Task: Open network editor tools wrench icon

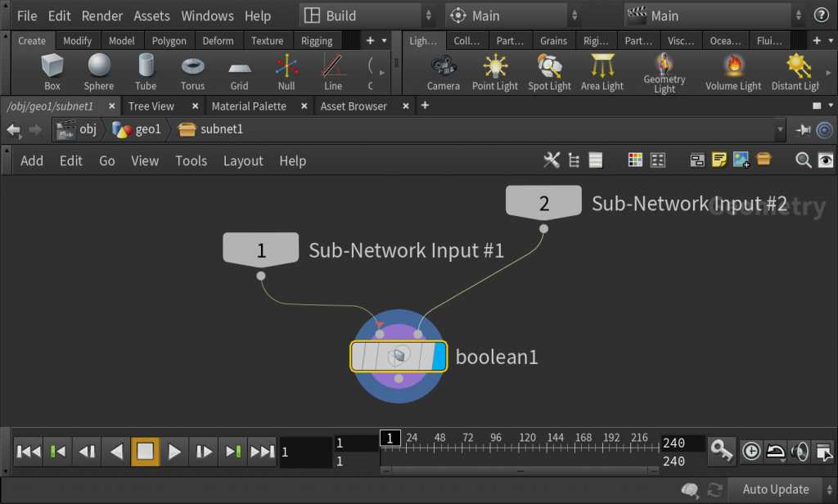Action: coord(551,160)
